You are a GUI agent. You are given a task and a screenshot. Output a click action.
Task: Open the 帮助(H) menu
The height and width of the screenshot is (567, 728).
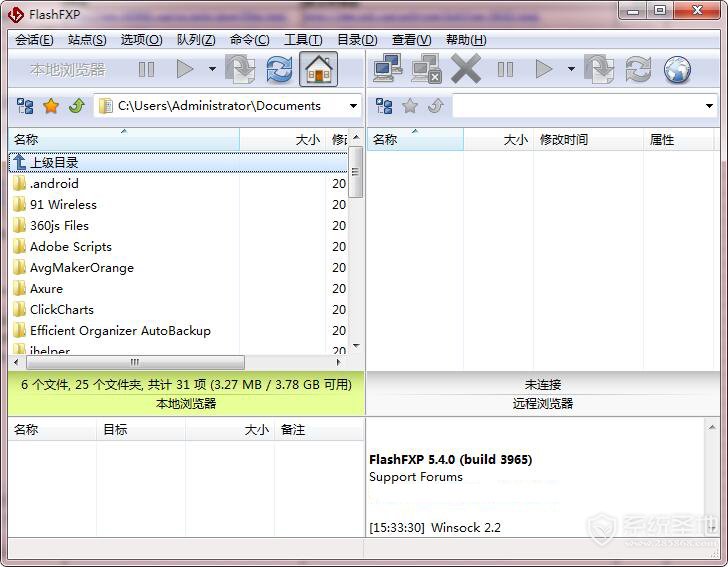[466, 40]
